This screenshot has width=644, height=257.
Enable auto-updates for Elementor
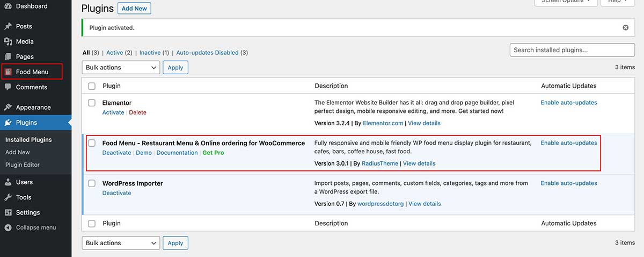(x=569, y=103)
